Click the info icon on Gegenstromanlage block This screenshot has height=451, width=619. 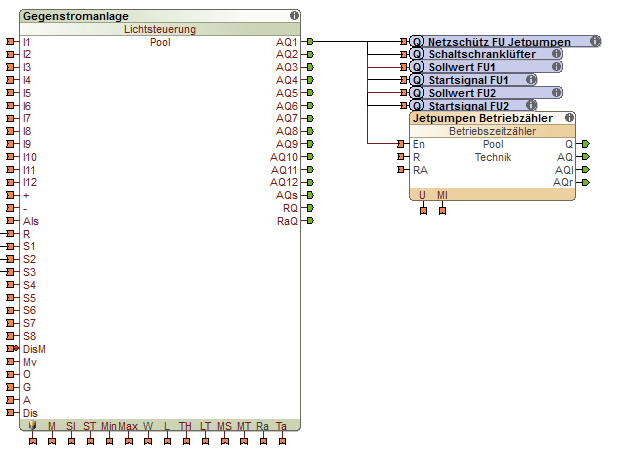click(x=294, y=17)
